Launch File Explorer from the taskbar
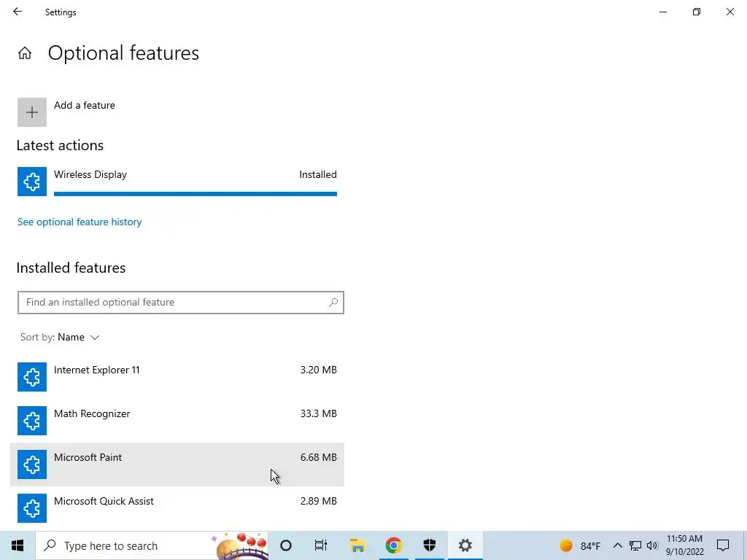747x560 pixels. pyautogui.click(x=357, y=545)
